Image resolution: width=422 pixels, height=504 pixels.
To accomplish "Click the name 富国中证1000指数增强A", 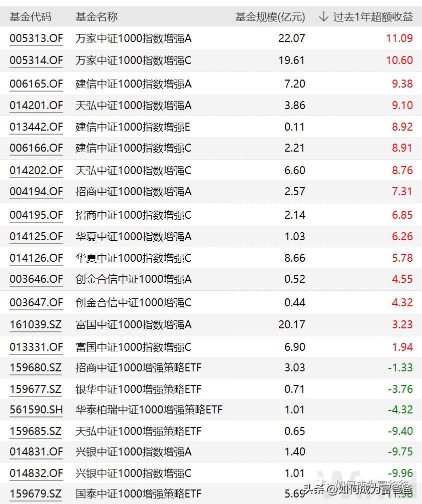I will pos(134,325).
